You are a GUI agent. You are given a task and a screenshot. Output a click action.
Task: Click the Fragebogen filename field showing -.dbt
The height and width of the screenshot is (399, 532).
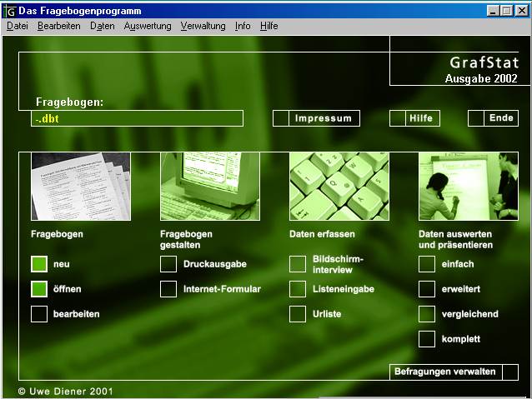point(138,118)
